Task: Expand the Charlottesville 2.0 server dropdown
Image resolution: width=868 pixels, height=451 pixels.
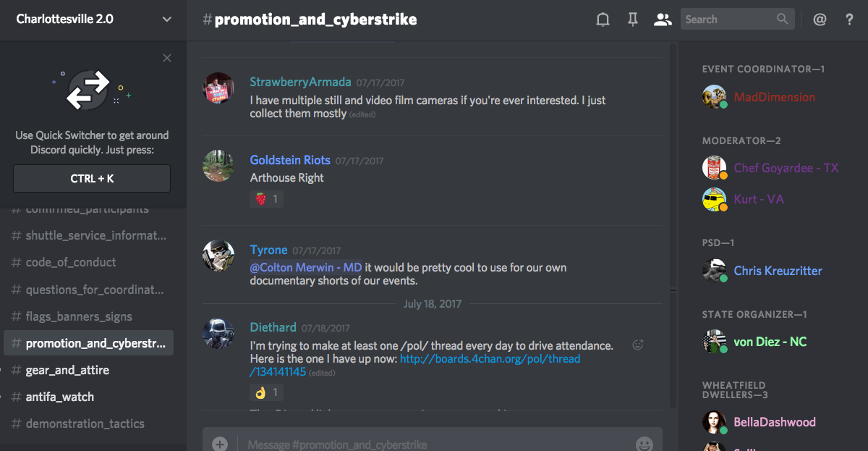Action: 167,20
